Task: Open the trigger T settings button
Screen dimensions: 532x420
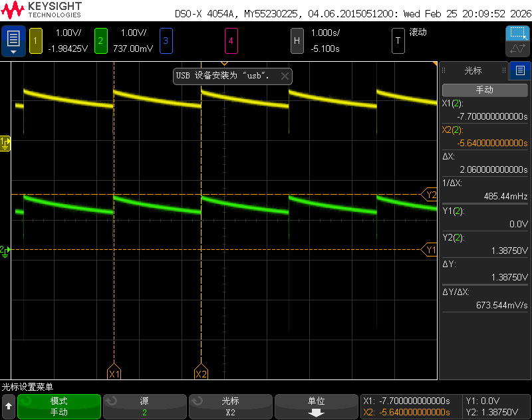Action: pyautogui.click(x=398, y=41)
